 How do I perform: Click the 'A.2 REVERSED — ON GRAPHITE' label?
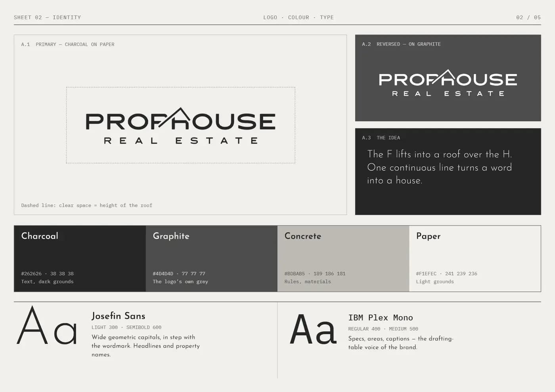[401, 44]
